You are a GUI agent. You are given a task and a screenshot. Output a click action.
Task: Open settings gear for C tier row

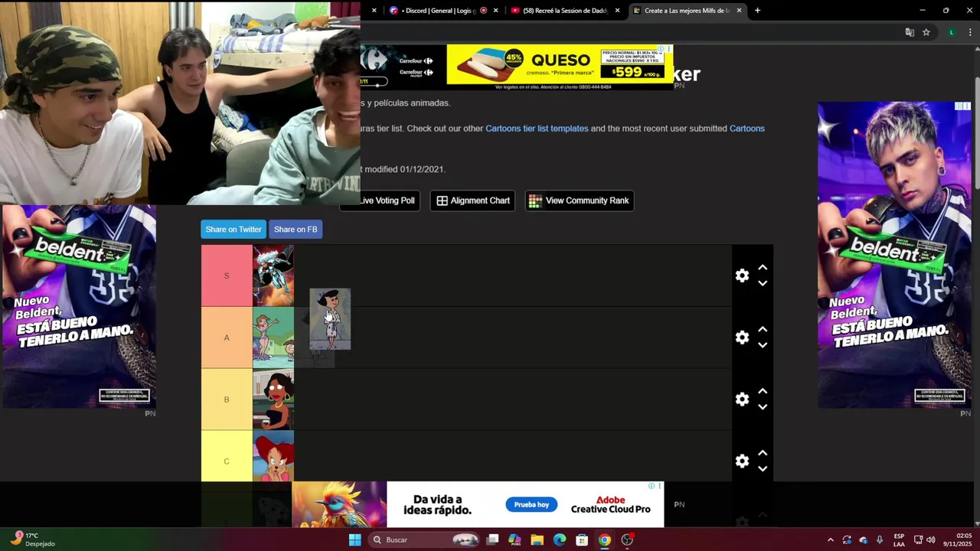click(x=742, y=461)
